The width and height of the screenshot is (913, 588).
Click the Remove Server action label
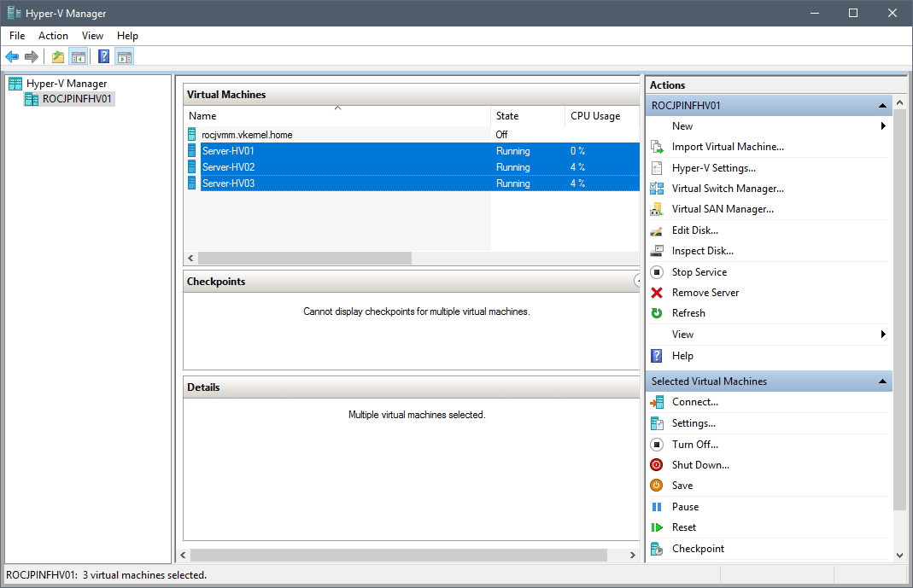705,293
